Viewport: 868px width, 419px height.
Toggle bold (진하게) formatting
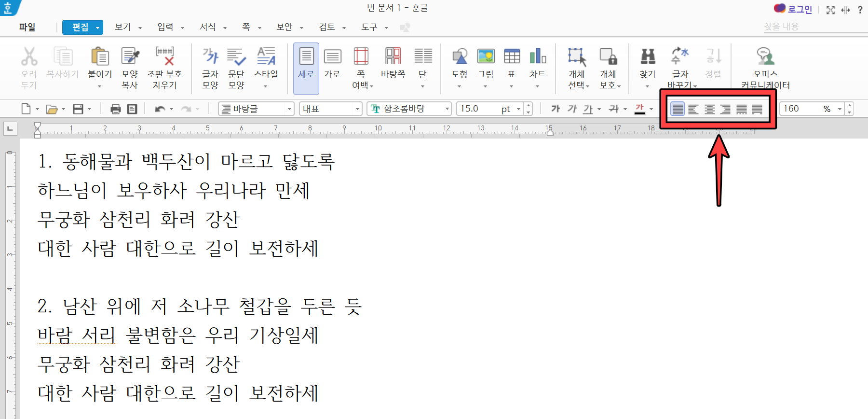pos(556,109)
